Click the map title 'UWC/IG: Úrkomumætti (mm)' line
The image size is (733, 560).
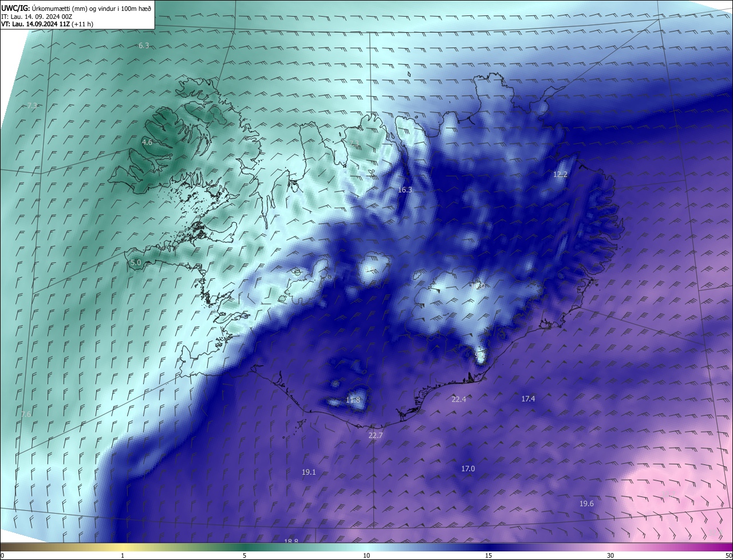(x=77, y=8)
